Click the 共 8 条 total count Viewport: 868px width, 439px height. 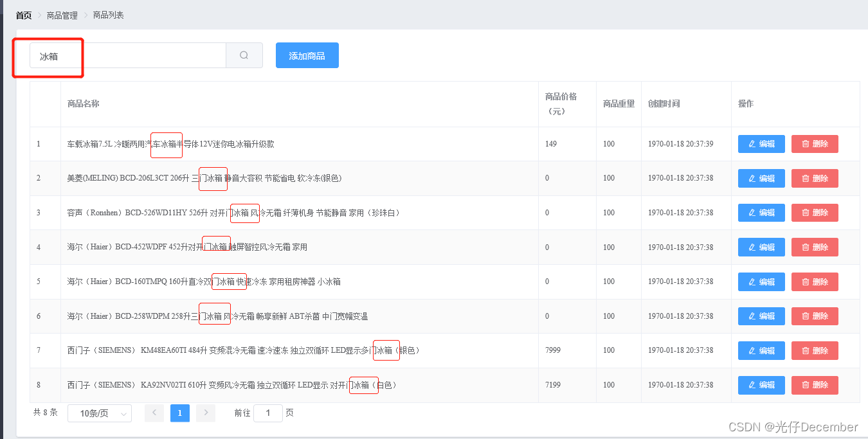click(46, 413)
